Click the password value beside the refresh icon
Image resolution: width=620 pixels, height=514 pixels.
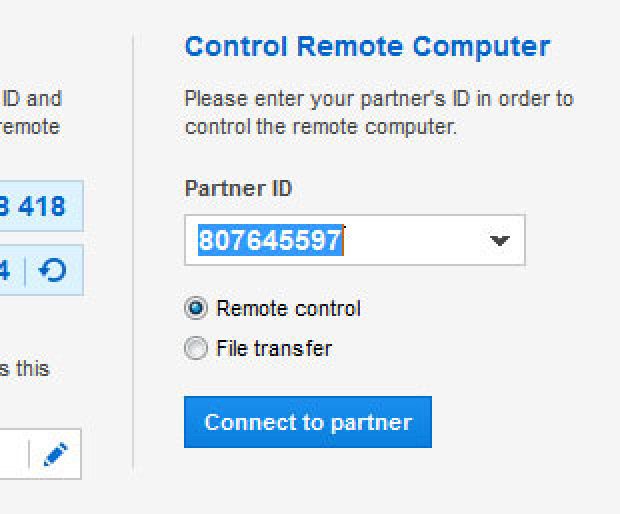coord(5,270)
